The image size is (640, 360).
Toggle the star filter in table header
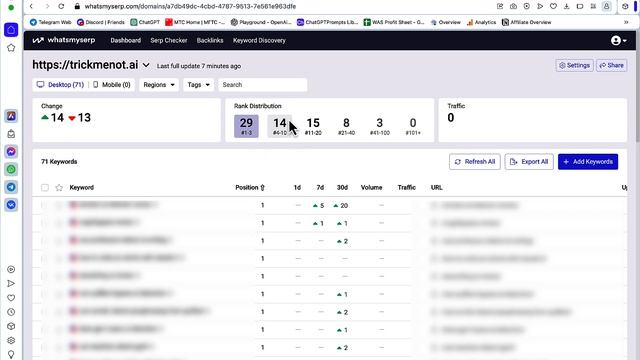(59, 188)
